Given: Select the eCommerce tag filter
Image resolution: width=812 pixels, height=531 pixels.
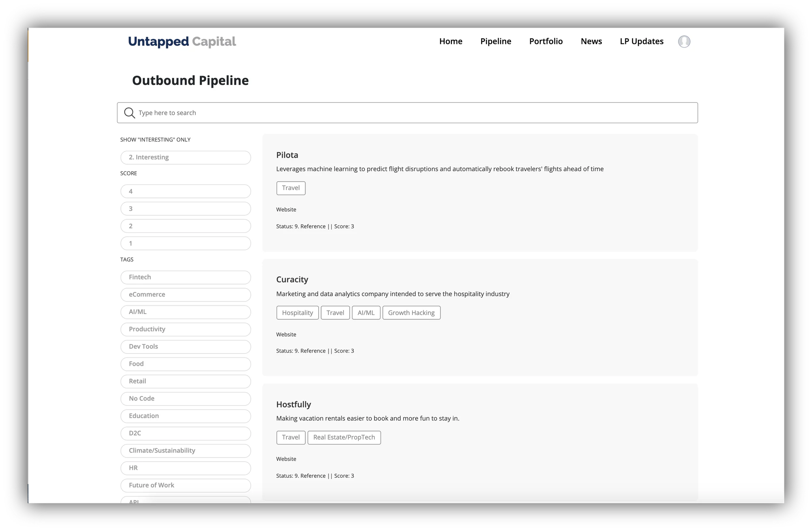Looking at the screenshot, I should tap(186, 295).
